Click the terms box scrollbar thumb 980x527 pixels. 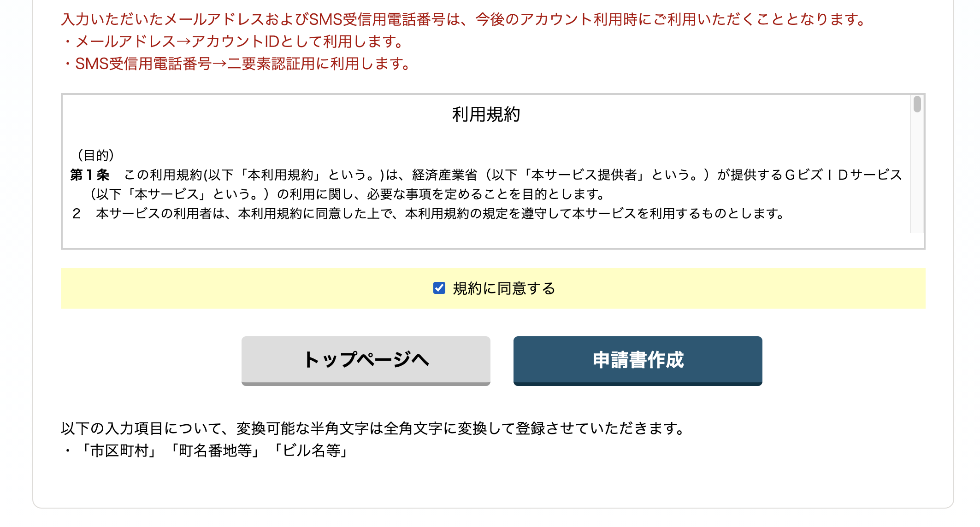pyautogui.click(x=917, y=104)
